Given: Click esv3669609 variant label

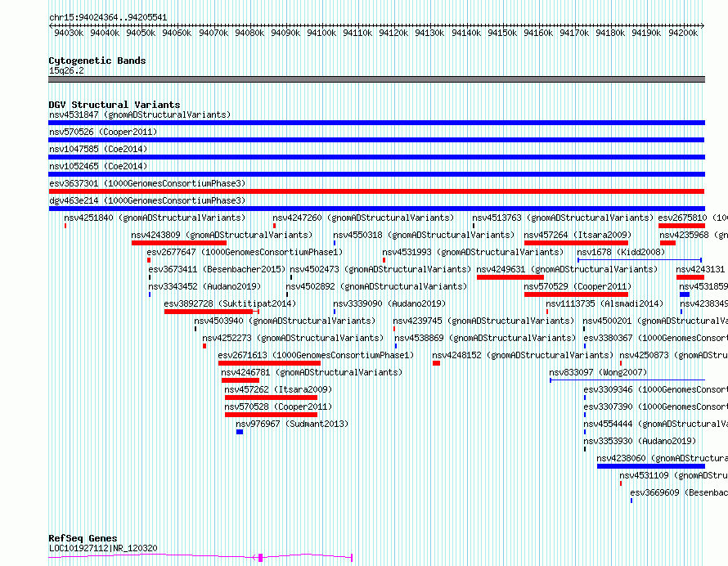Looking at the screenshot, I should 679,492.
